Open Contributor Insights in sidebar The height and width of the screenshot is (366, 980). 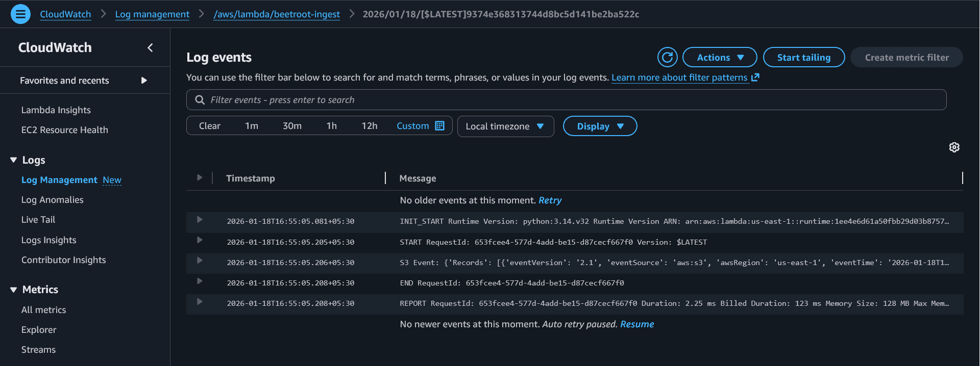click(64, 260)
